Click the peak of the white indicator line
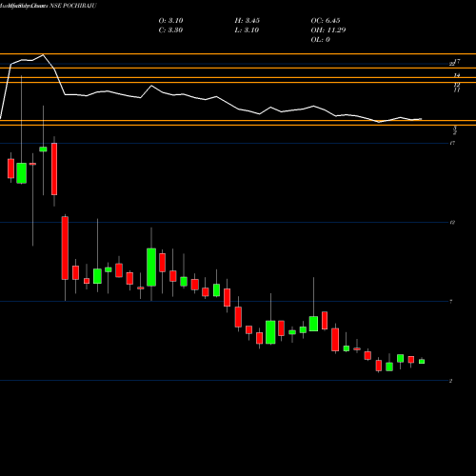476x476 pixels. pyautogui.click(x=43, y=55)
